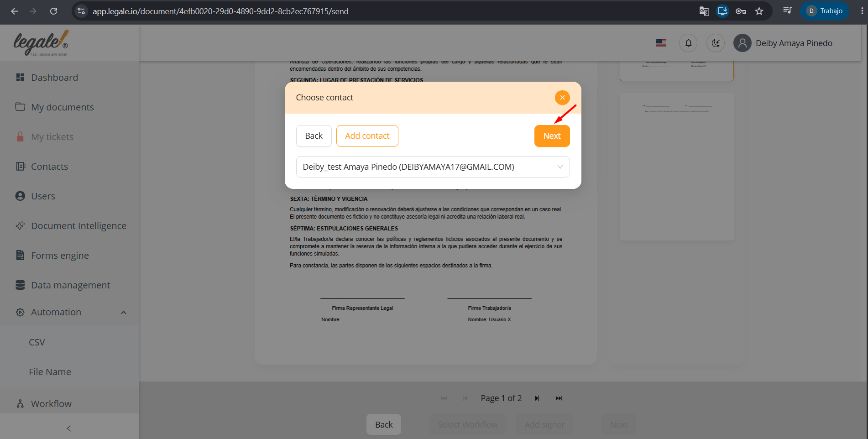Screen dimensions: 868x439
Task: Close the Choose contact dialog
Action: 562,97
